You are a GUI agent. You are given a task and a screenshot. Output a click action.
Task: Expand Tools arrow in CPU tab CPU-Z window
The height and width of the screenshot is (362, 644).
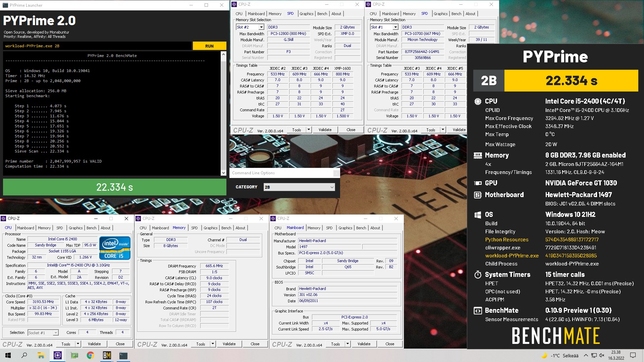pos(78,344)
